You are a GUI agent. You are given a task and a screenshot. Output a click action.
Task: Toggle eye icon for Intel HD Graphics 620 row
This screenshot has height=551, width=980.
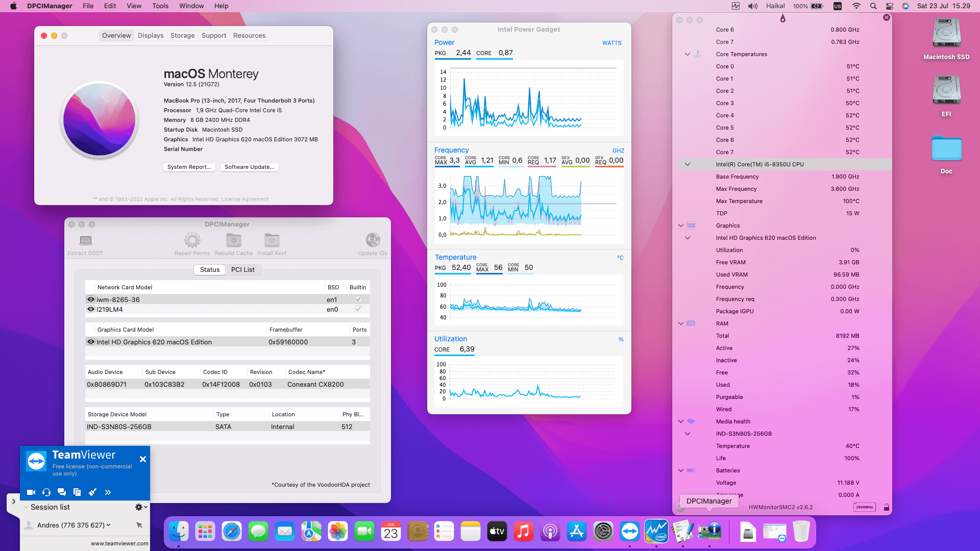pyautogui.click(x=91, y=342)
